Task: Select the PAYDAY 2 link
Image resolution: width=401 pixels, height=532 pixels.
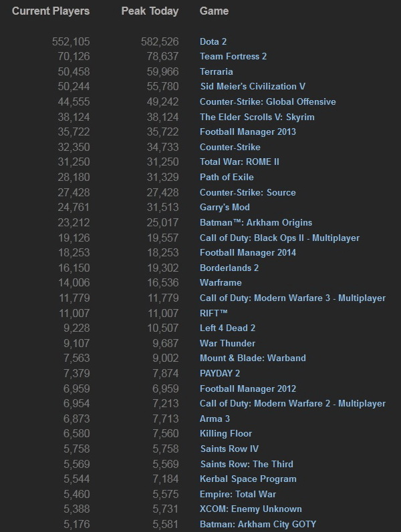Action: coord(220,374)
